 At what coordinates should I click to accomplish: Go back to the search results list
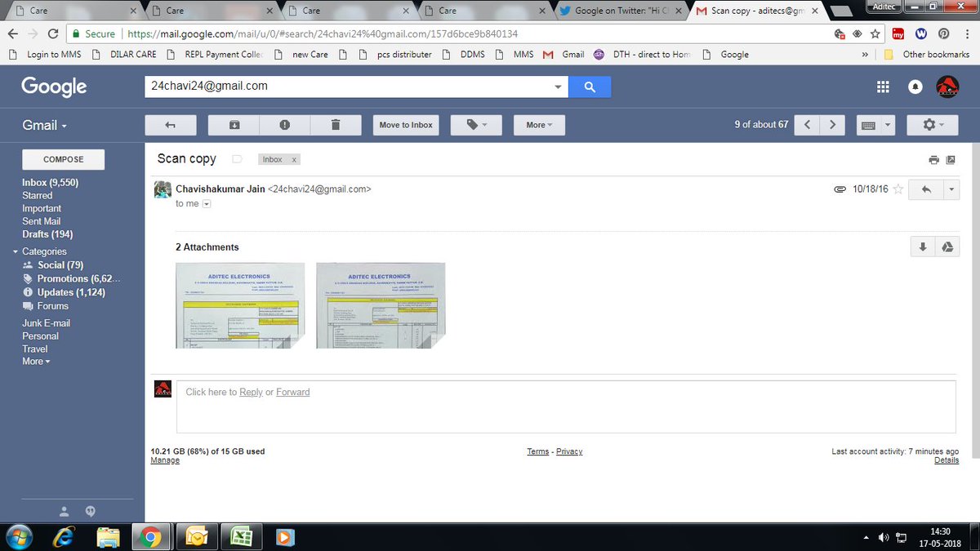point(171,125)
